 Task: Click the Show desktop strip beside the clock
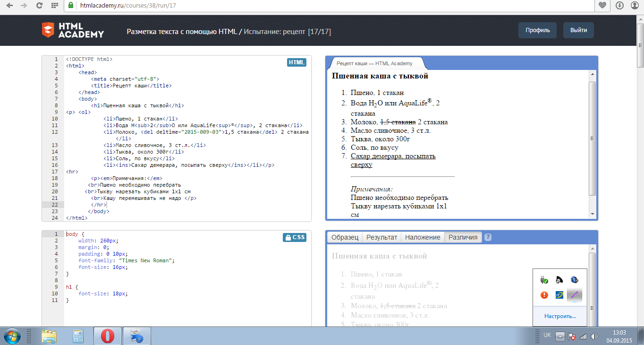pyautogui.click(x=640, y=336)
